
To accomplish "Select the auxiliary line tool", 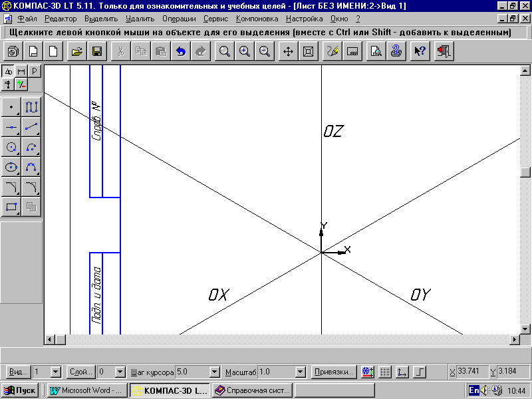I will pos(11,127).
